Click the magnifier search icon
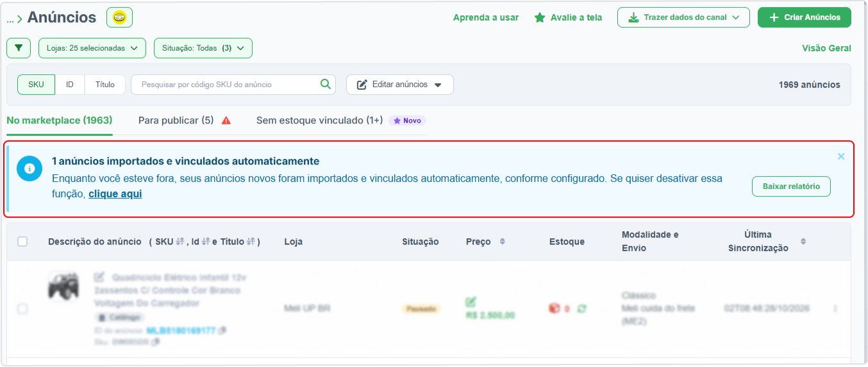 pyautogui.click(x=326, y=84)
